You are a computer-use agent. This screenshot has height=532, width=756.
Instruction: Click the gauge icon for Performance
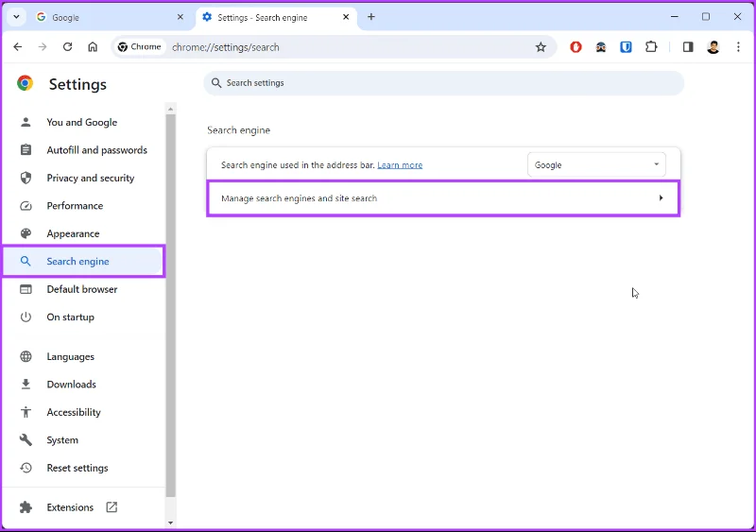click(x=26, y=206)
